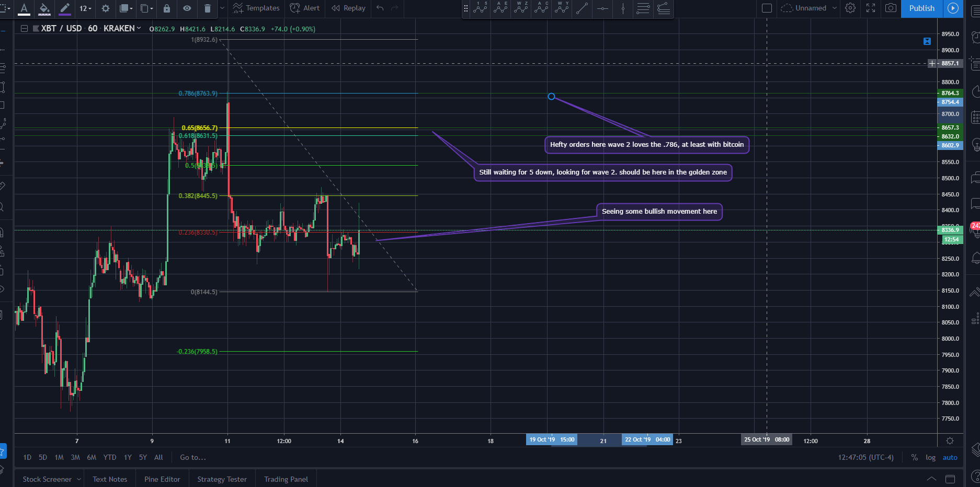Click the crosshair plus button at 8857.1

pos(932,64)
